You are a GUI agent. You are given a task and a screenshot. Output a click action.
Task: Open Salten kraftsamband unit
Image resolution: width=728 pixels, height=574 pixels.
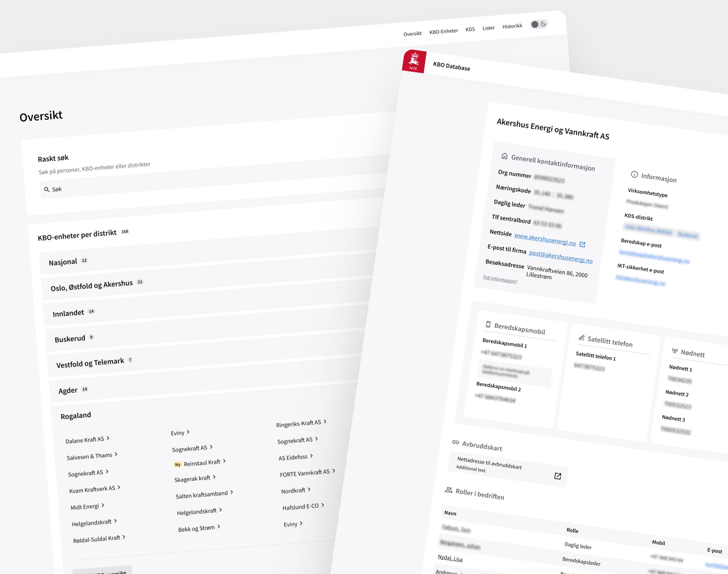click(204, 495)
